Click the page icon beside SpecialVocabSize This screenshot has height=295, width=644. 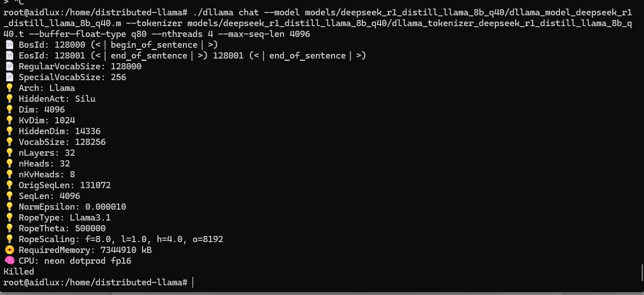point(9,77)
